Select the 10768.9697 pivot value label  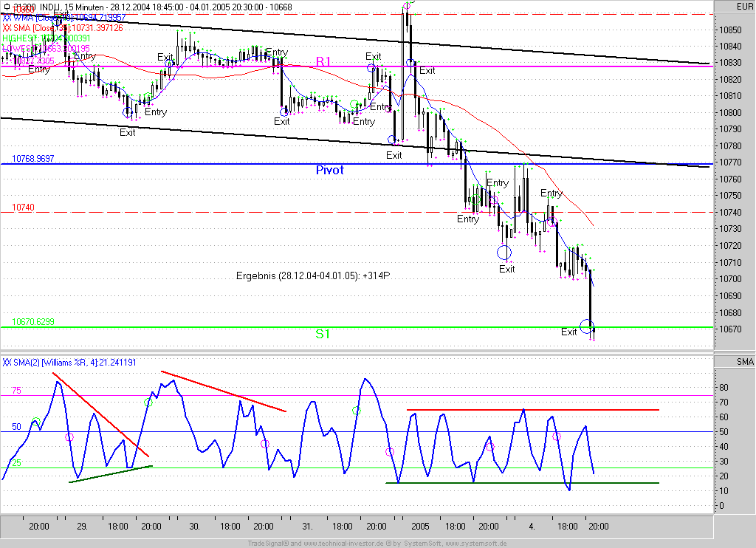tap(32, 159)
